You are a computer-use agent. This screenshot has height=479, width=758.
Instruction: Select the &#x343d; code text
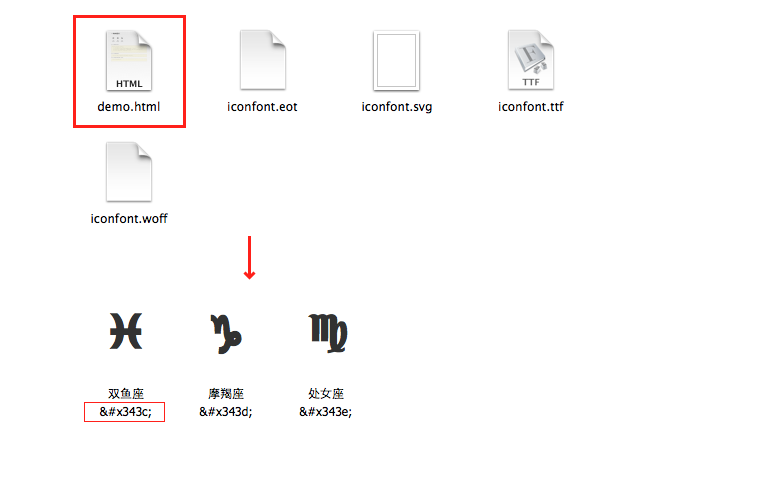pos(226,412)
